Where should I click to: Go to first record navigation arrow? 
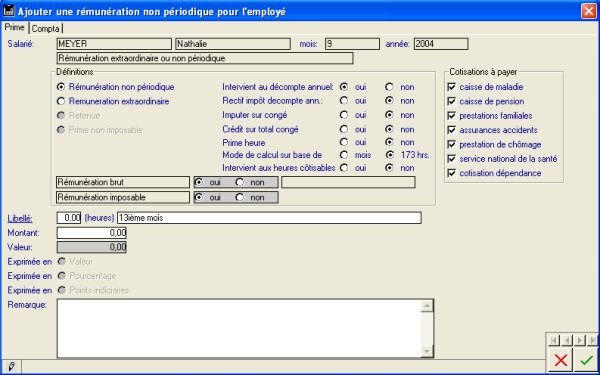pyautogui.click(x=554, y=340)
